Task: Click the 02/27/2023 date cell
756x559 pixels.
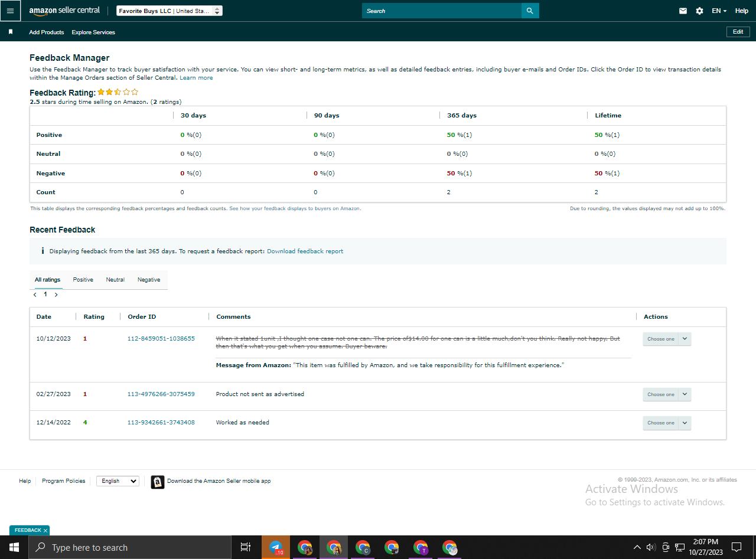Action: click(54, 394)
